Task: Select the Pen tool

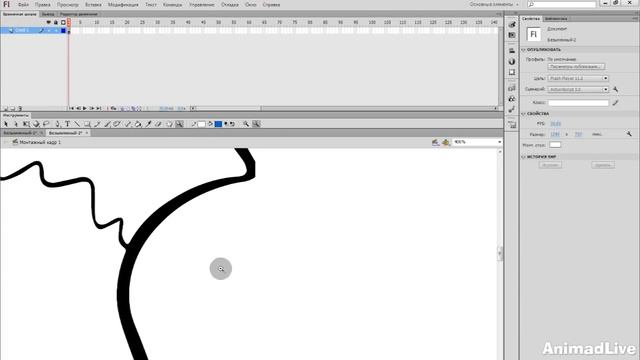Action: pos(58,124)
